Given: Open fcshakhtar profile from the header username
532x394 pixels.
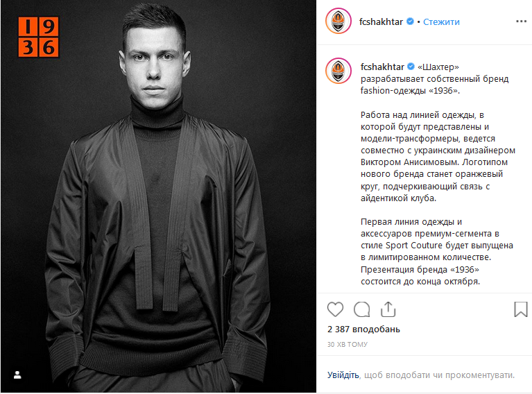Looking at the screenshot, I should 381,22.
